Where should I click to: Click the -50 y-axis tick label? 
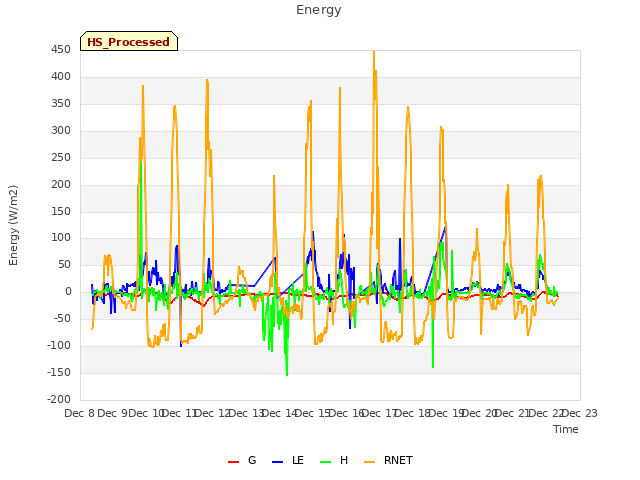(x=62, y=318)
